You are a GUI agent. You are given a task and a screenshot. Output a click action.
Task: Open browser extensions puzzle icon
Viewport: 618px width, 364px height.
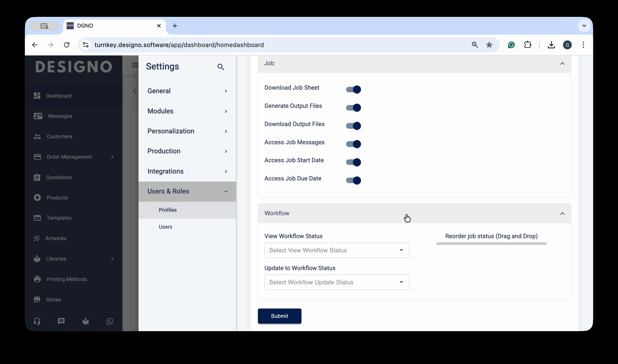[527, 45]
